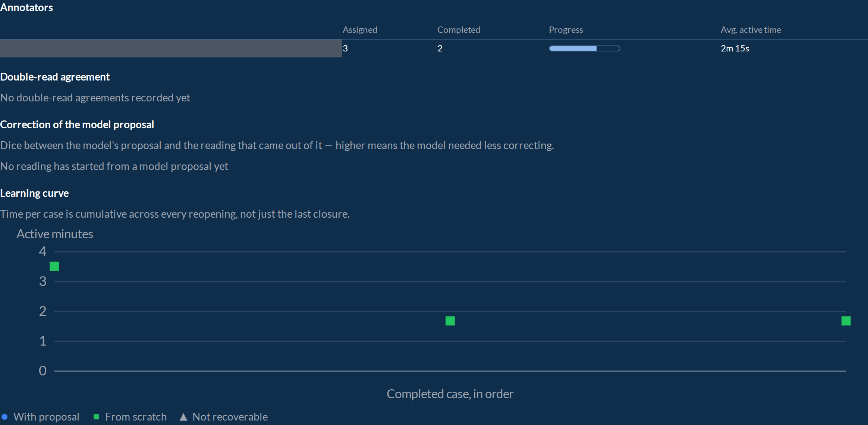The image size is (868, 425).
Task: Click the Avg. active time column header
Action: click(x=751, y=30)
